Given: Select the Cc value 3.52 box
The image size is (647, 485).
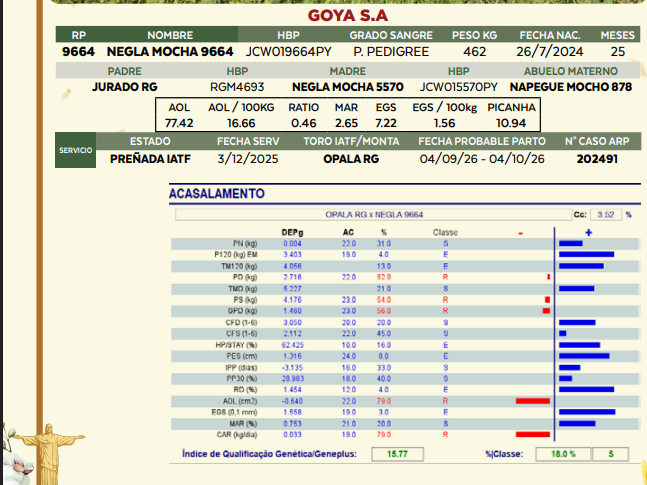Looking at the screenshot, I should 606,215.
